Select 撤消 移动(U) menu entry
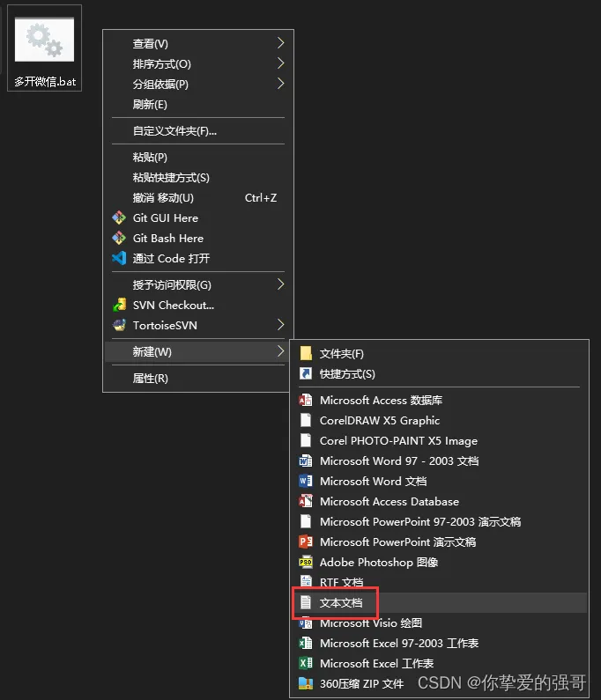601x700 pixels. [x=198, y=198]
